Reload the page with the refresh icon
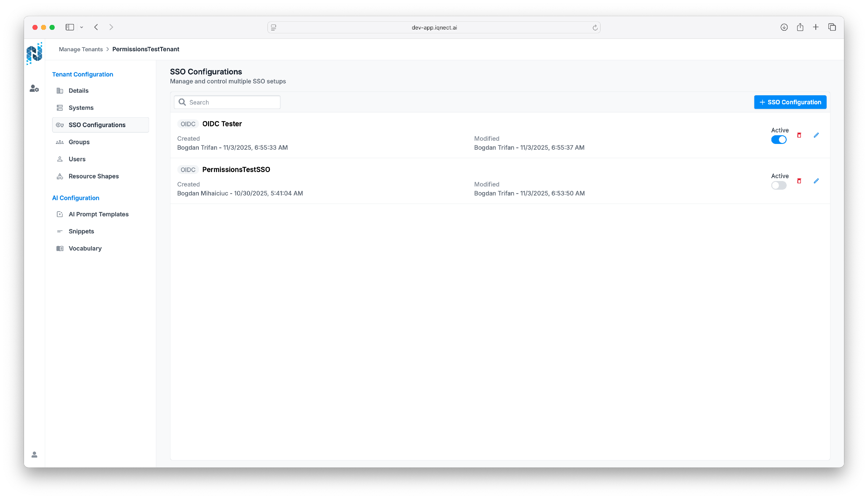 pos(595,28)
